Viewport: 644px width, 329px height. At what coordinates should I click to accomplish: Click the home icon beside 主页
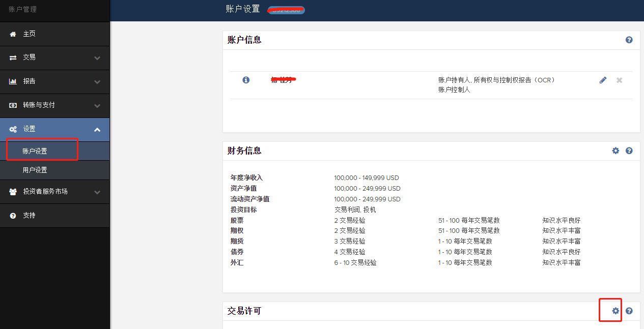click(12, 34)
